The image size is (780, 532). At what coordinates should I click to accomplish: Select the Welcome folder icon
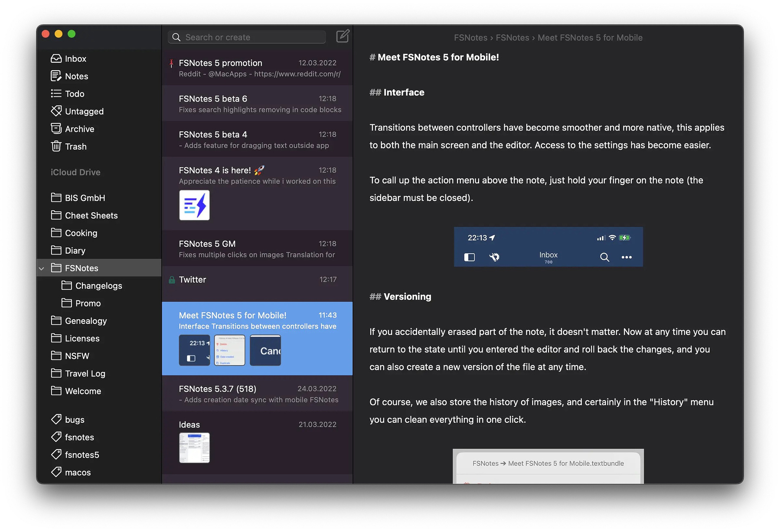click(x=56, y=391)
